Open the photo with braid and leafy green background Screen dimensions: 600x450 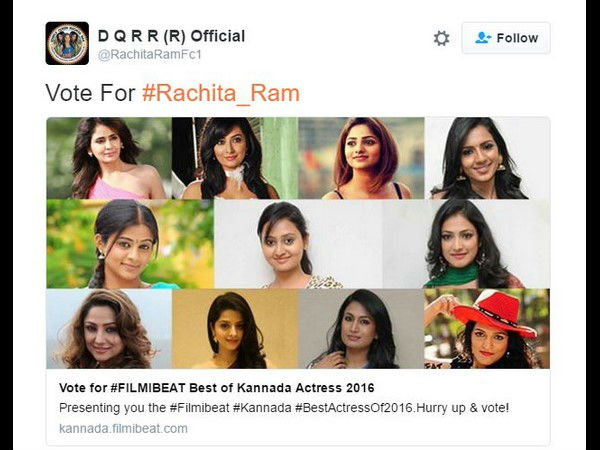(129, 244)
